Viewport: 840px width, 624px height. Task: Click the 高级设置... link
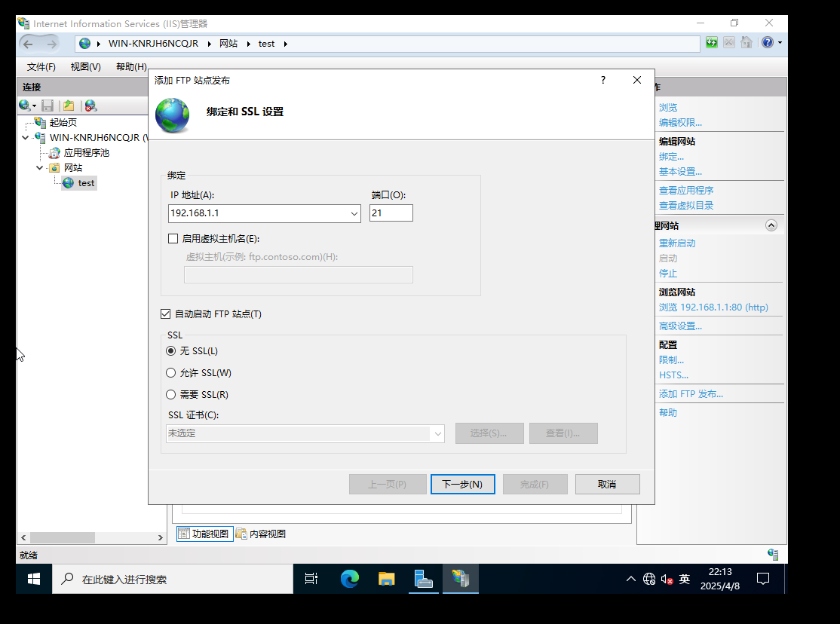(680, 326)
